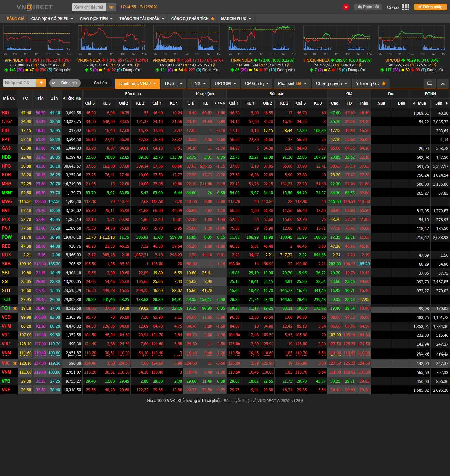Click the eye icon beside the search box

pyautogui.click(x=111, y=7)
